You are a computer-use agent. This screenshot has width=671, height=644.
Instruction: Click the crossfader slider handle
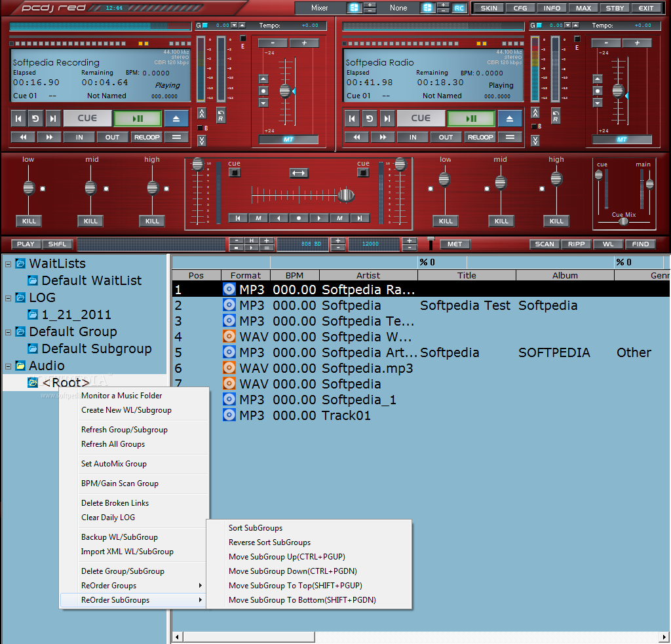point(346,195)
